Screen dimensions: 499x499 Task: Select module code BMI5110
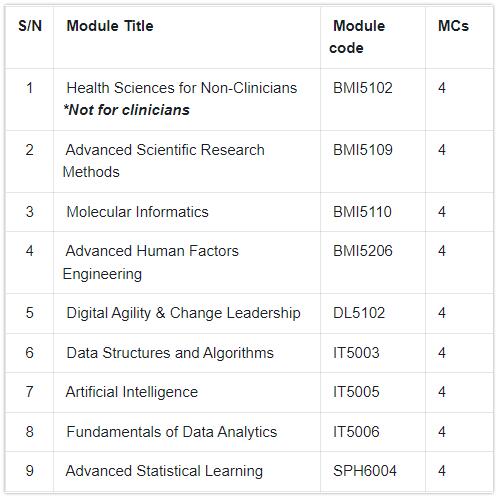tap(362, 212)
